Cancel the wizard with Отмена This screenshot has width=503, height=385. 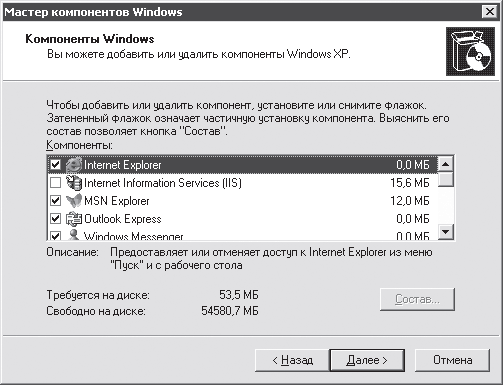452,360
